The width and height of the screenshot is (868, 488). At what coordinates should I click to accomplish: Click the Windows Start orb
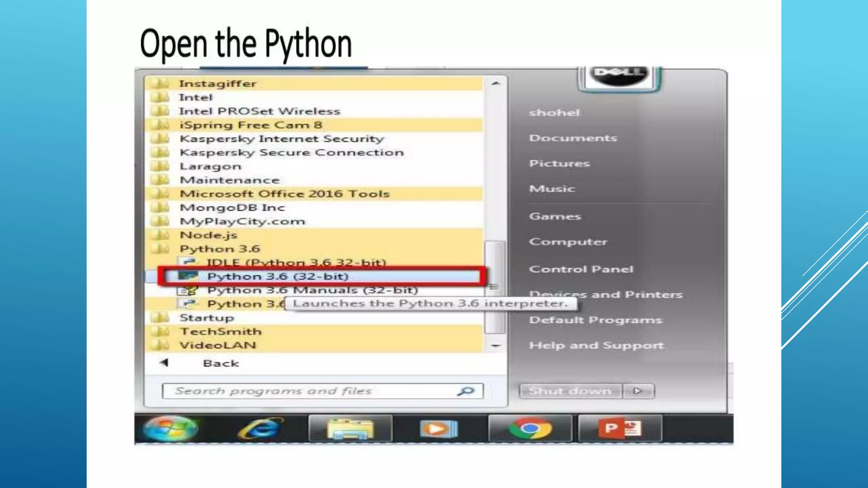[x=170, y=428]
